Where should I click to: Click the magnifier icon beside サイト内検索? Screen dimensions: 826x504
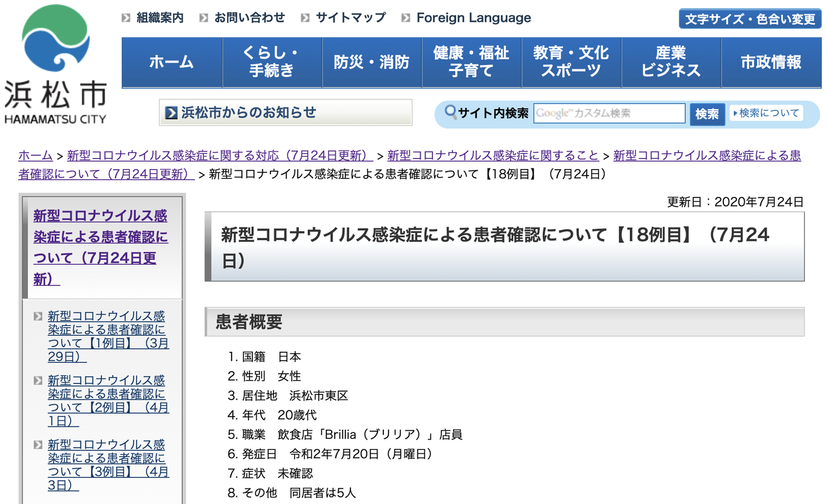(451, 112)
